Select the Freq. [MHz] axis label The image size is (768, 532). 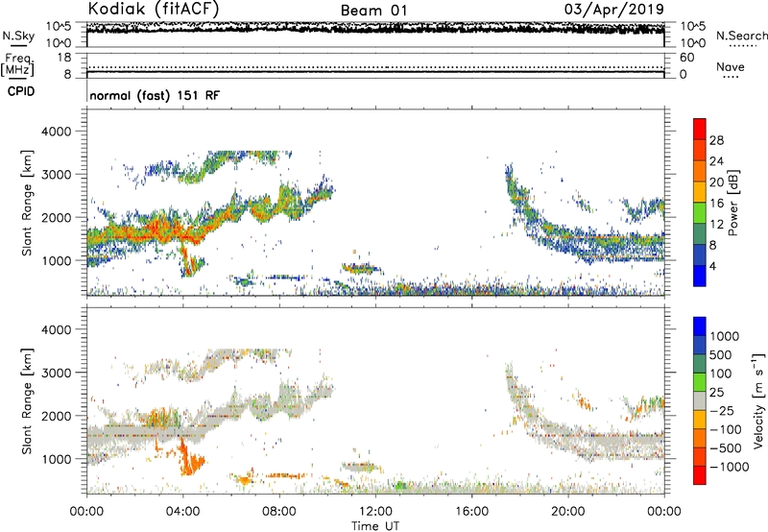pos(17,64)
